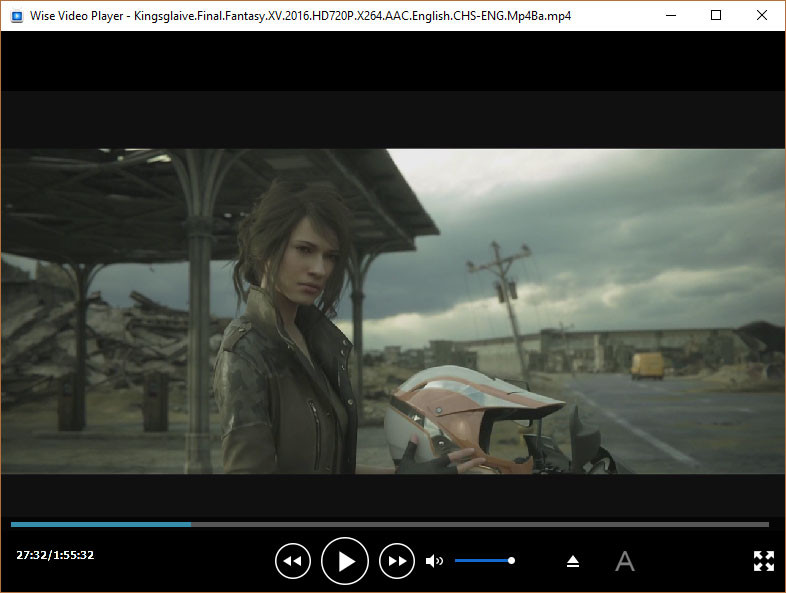
Task: Seek on the video progress bar
Action: [x=389, y=524]
